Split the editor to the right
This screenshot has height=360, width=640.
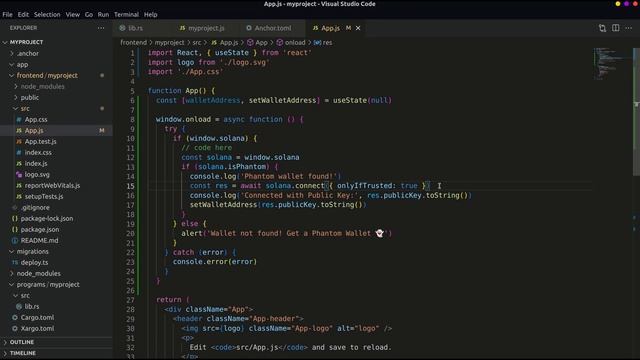click(x=616, y=28)
